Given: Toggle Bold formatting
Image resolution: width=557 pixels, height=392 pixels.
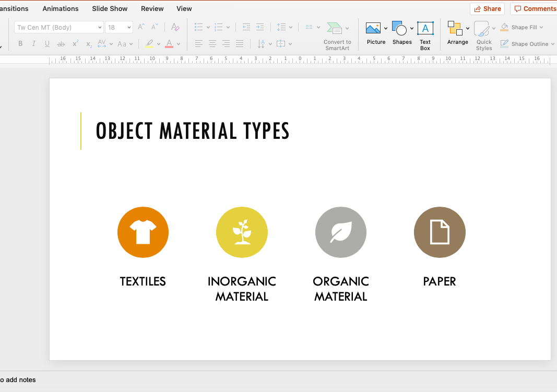Looking at the screenshot, I should tap(20, 44).
